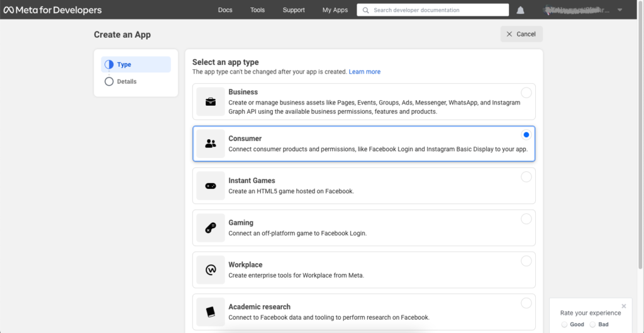The width and height of the screenshot is (644, 333).
Task: Click the Business title text
Action: pos(243,92)
